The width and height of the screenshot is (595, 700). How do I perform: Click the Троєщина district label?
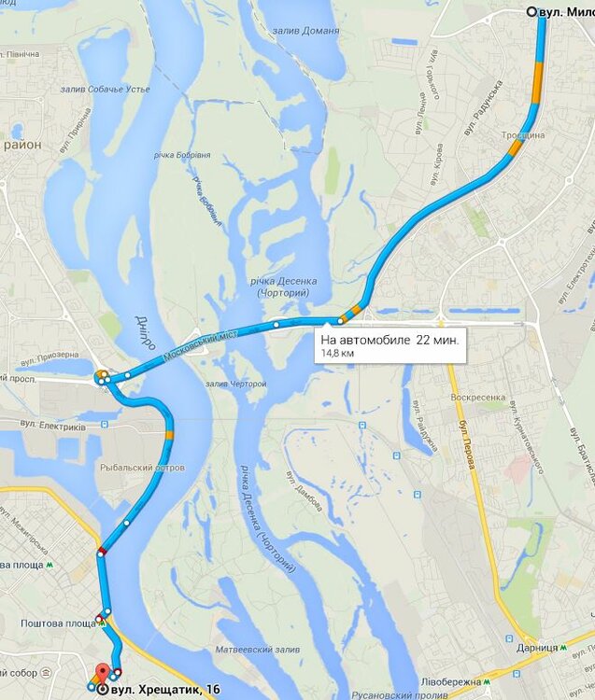click(x=523, y=134)
